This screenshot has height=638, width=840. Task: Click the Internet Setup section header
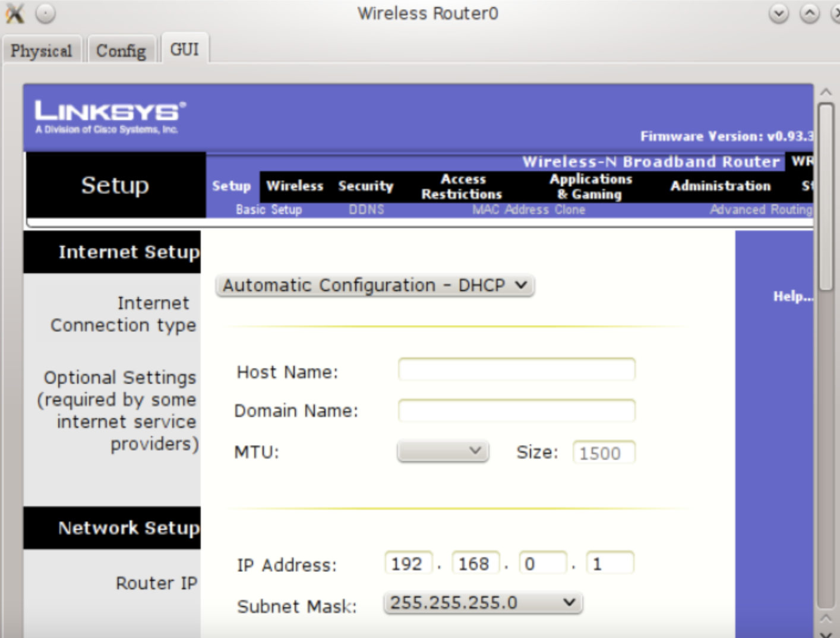pyautogui.click(x=112, y=252)
